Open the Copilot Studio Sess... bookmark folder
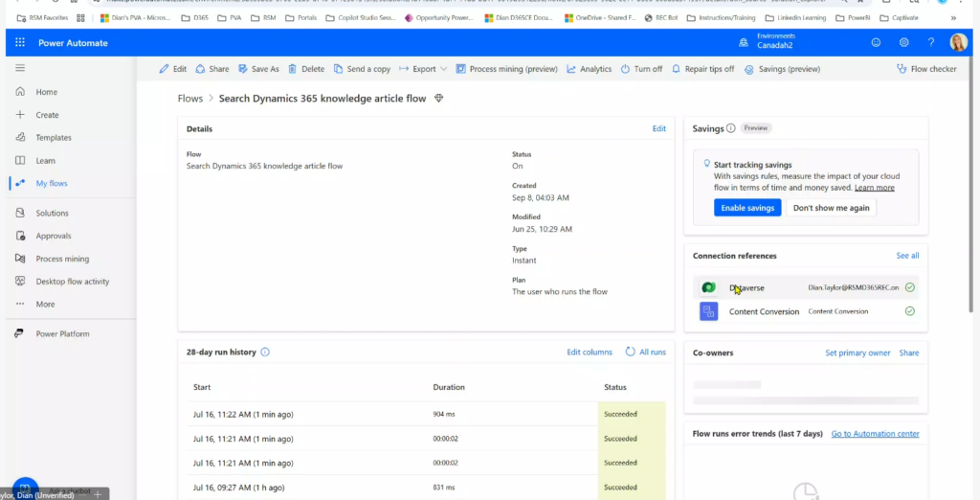This screenshot has width=980, height=500. tap(361, 17)
